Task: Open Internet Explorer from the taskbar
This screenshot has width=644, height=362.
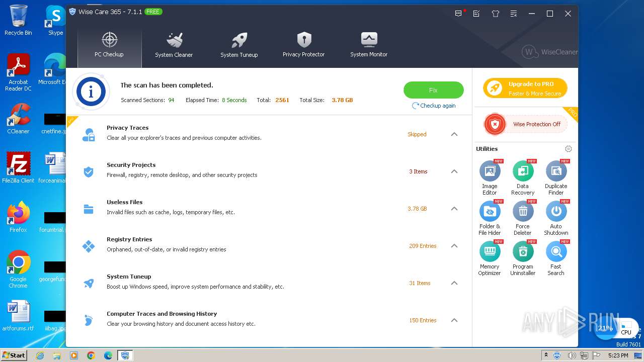Action: tap(40, 355)
